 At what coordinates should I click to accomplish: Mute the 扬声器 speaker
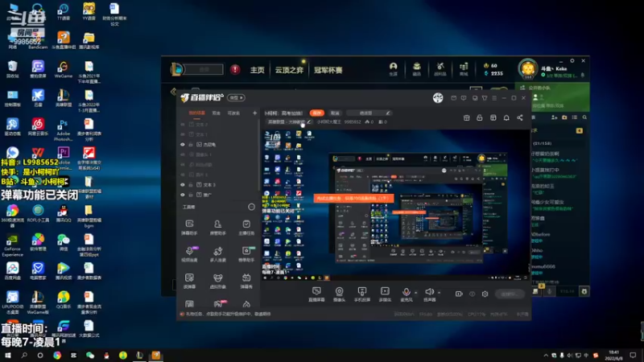click(x=430, y=294)
